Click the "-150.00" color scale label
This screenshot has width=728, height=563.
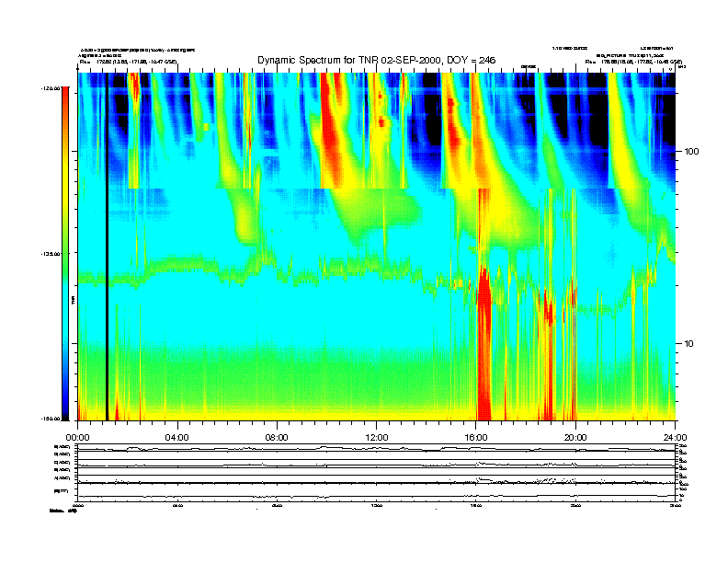(51, 419)
